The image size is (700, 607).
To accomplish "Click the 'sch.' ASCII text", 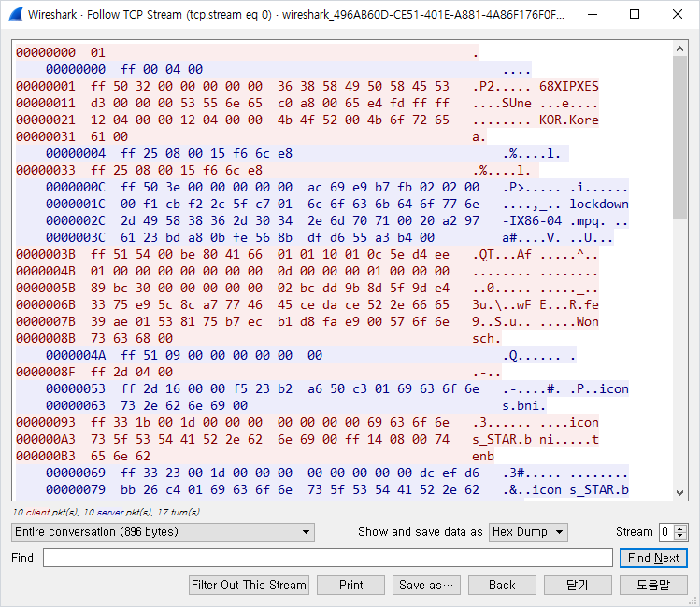I will pos(487,338).
